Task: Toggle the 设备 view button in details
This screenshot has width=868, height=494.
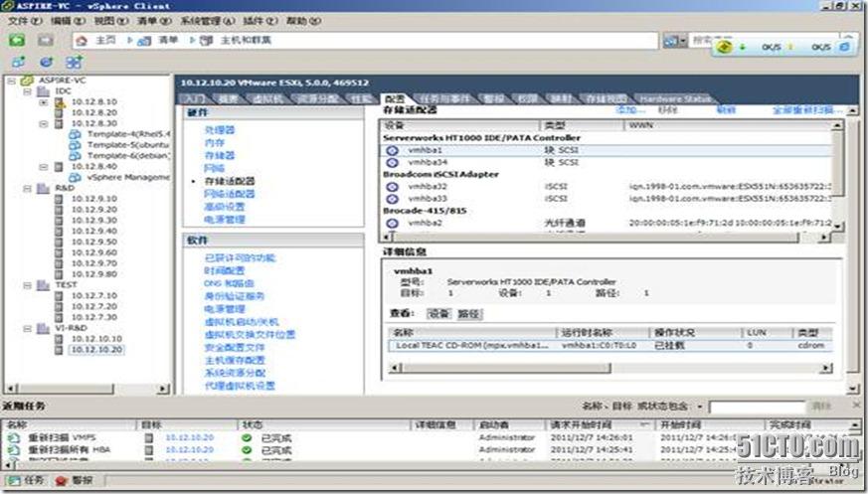Action: click(439, 314)
